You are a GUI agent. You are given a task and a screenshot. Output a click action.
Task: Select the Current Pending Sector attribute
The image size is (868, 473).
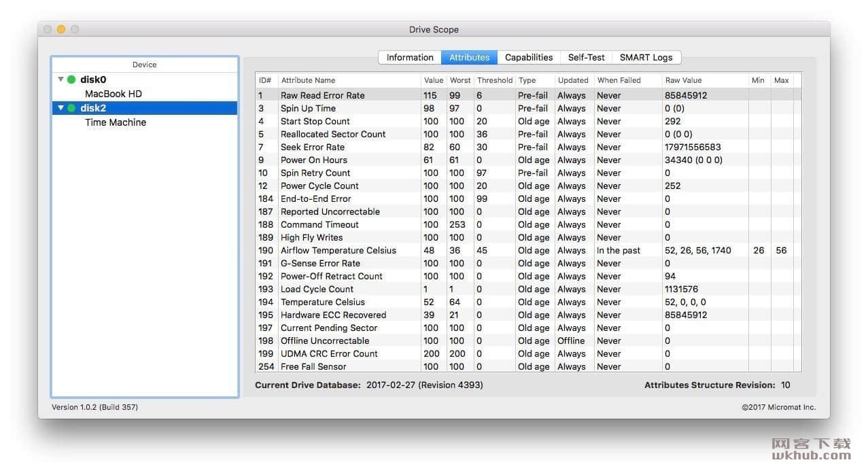[528, 328]
